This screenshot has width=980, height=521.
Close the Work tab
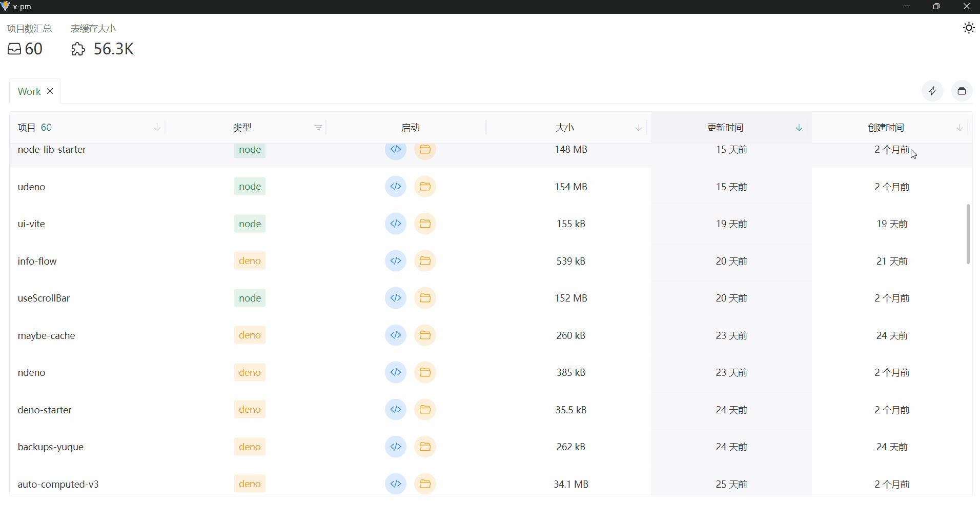coord(50,91)
